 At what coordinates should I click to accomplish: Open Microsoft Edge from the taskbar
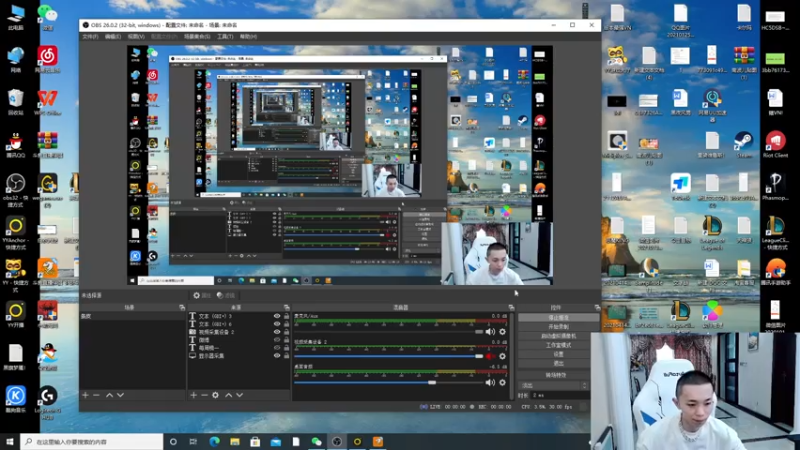click(x=214, y=442)
